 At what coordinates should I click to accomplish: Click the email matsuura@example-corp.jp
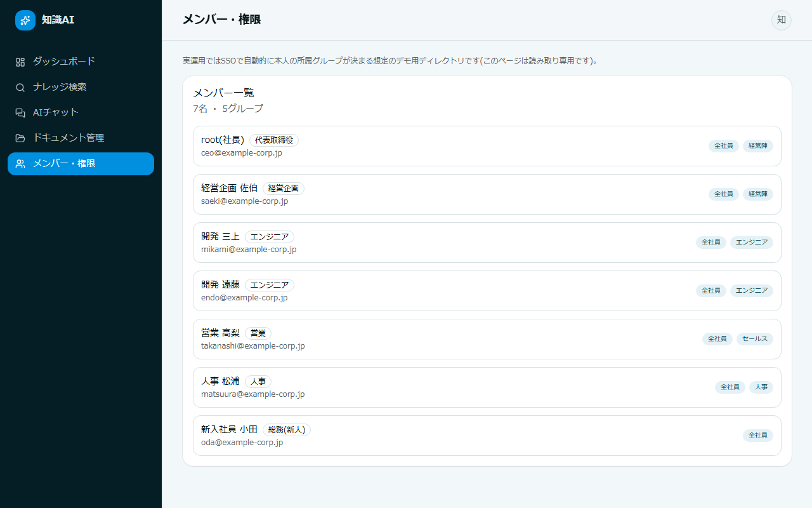coord(253,394)
